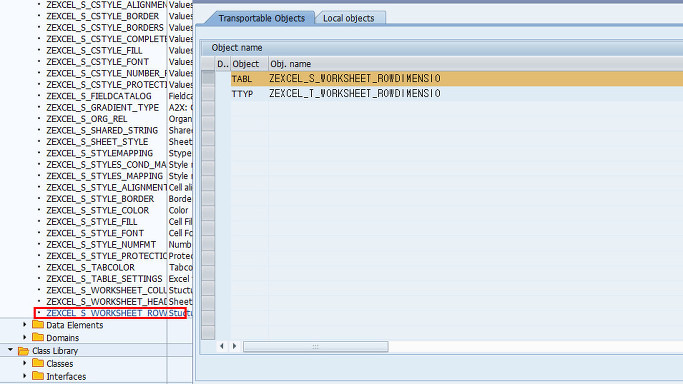Click the table select-all corner box

coord(208,64)
